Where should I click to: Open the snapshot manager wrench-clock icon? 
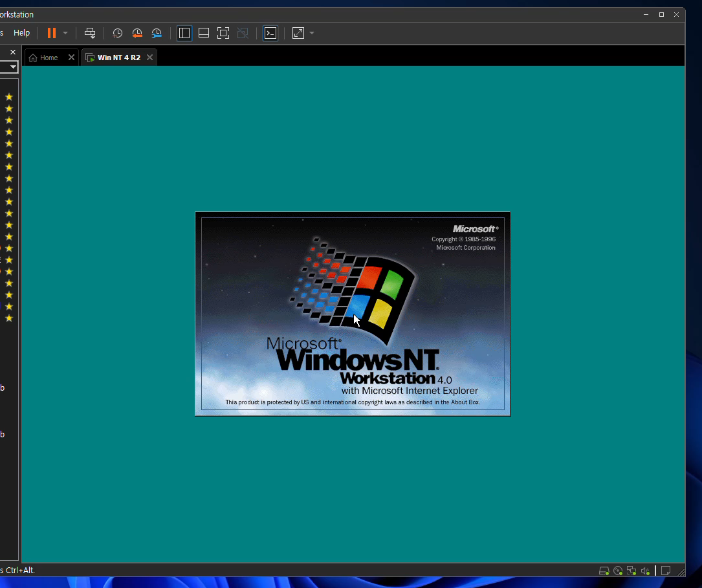(x=157, y=33)
